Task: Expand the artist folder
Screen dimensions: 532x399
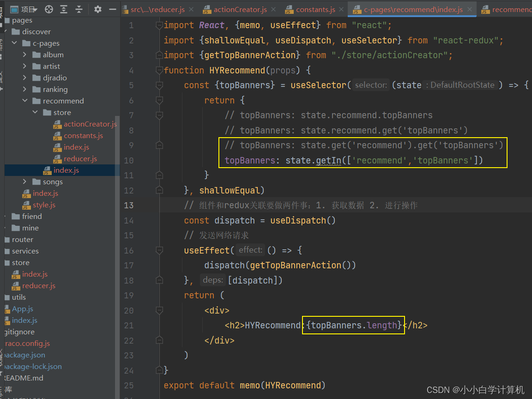Action: click(x=24, y=66)
